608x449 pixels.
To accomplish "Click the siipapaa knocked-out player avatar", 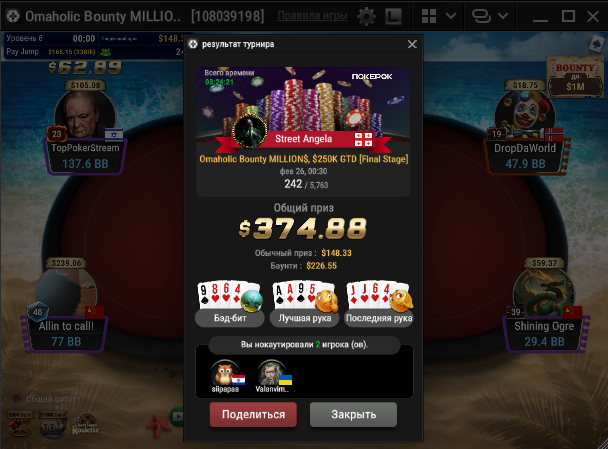I will 225,372.
